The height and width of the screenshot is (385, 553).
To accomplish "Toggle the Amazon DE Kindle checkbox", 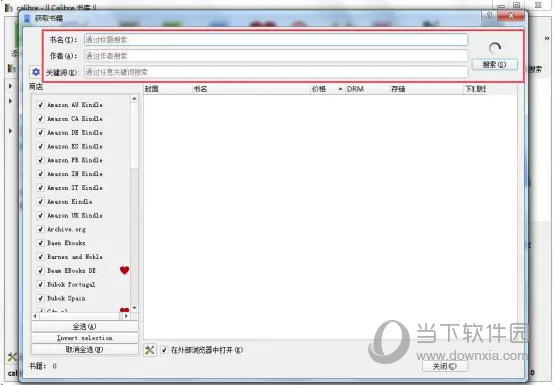I will coord(41,132).
